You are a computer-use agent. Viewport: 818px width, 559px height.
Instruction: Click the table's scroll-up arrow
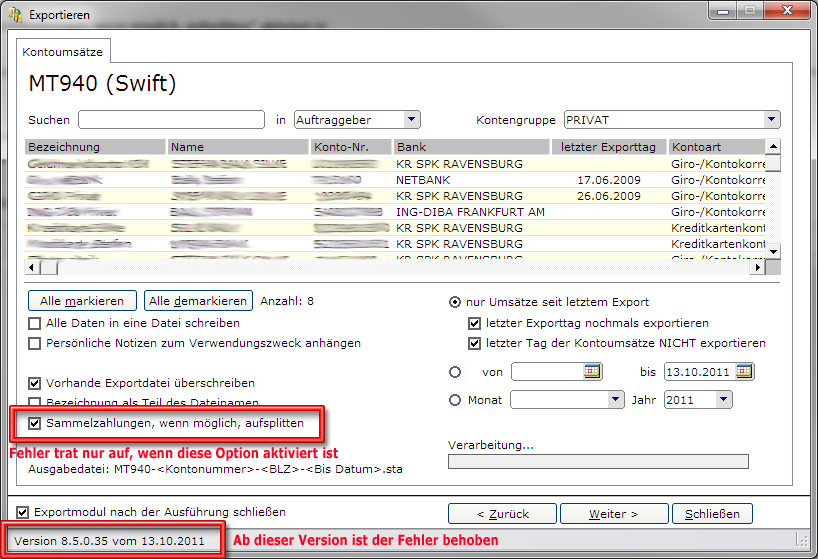click(x=773, y=147)
